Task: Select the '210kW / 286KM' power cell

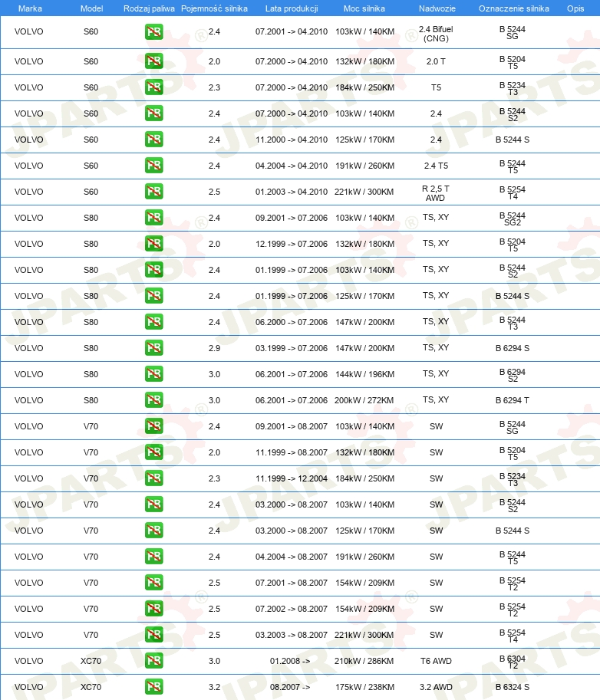Action: 364,661
